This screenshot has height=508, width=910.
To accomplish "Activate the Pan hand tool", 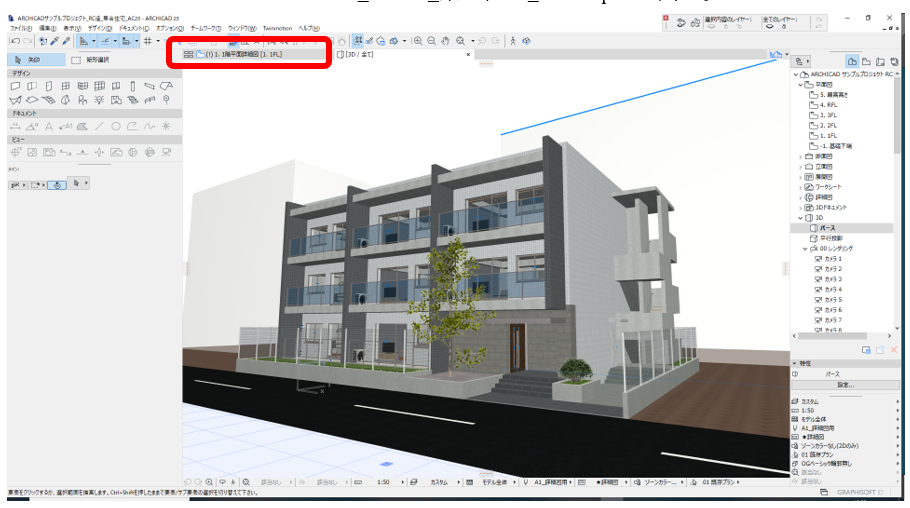I will [446, 41].
